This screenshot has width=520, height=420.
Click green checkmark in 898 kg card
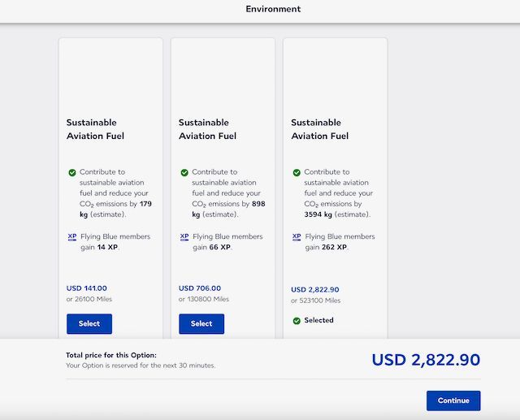tap(184, 173)
